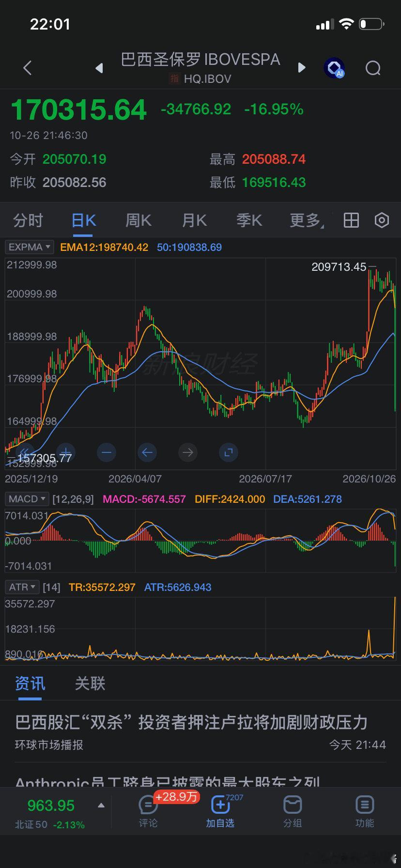Tap the 今开 value 205070.19
The image size is (401, 868).
74,159
